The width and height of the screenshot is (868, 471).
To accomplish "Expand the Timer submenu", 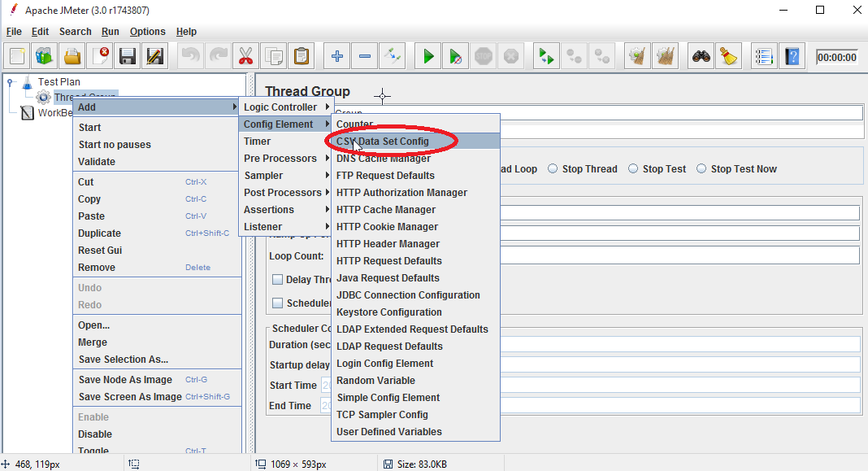I will [x=285, y=142].
